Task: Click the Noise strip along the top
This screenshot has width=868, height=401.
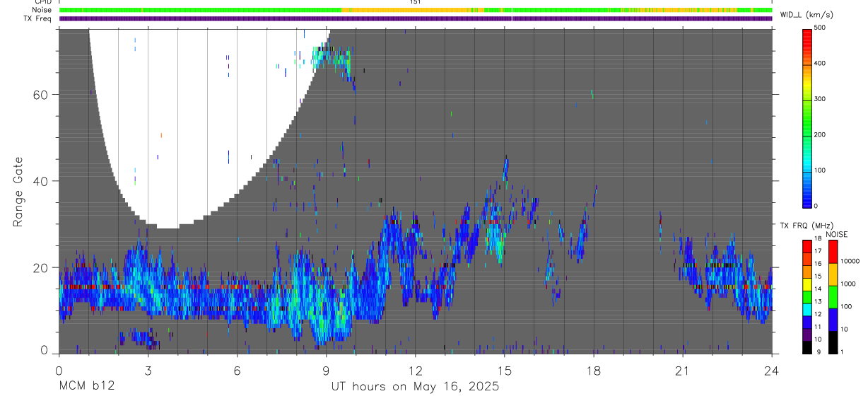Action: tap(416, 10)
